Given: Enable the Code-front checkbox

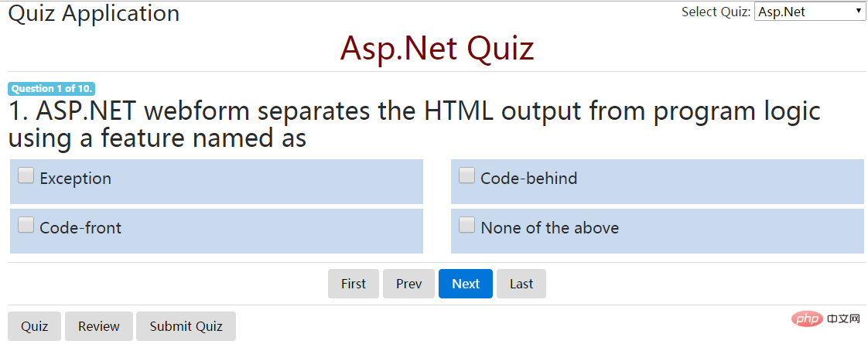Looking at the screenshot, I should [x=26, y=225].
